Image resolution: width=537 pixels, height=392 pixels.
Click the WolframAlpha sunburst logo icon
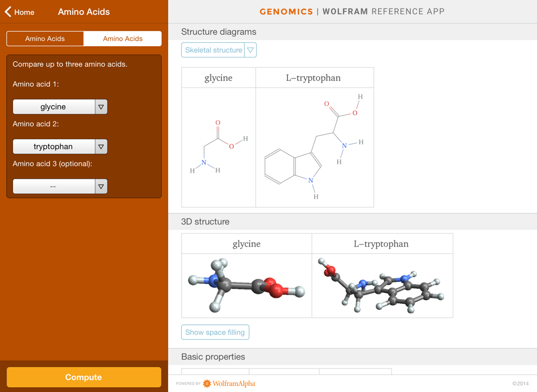coord(207,383)
